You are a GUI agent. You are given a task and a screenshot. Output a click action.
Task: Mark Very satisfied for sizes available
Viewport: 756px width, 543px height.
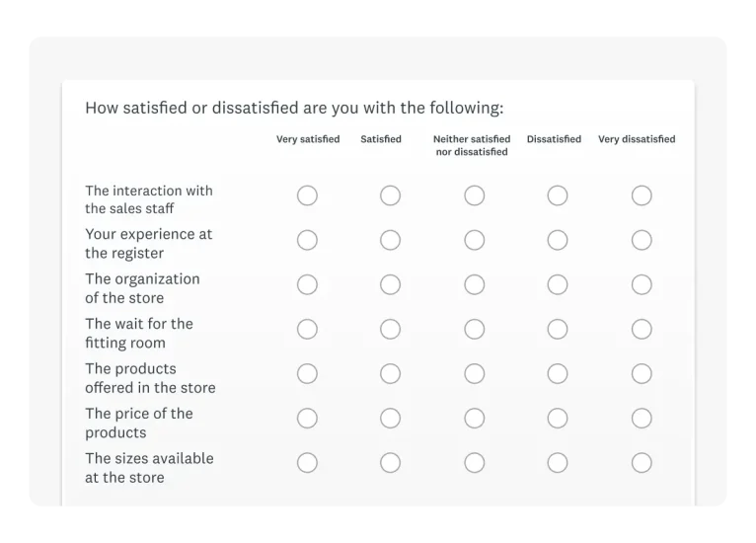307,463
